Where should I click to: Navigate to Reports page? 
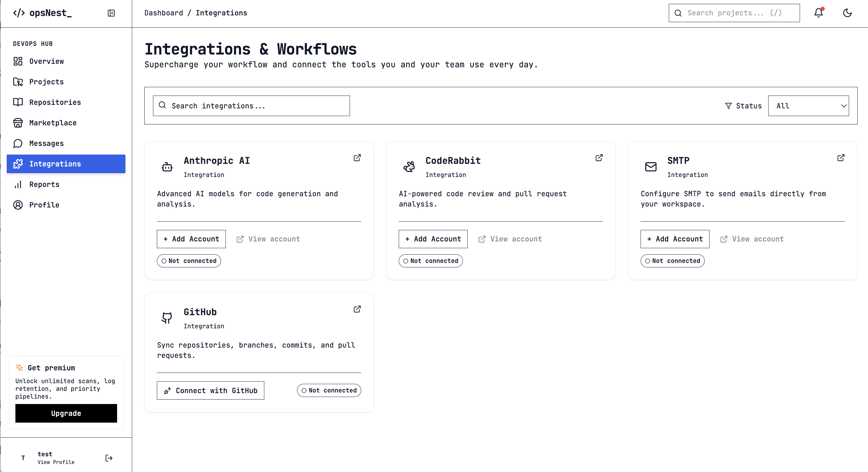click(x=44, y=184)
